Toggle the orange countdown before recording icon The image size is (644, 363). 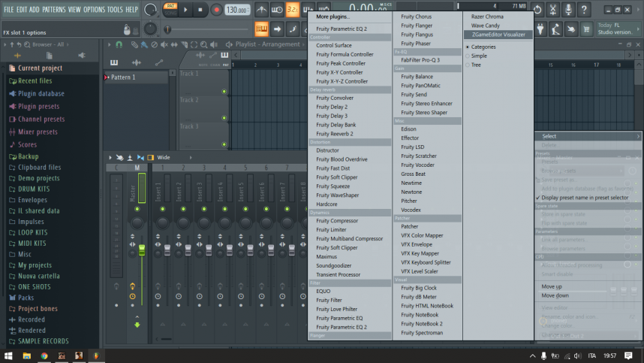tap(293, 10)
